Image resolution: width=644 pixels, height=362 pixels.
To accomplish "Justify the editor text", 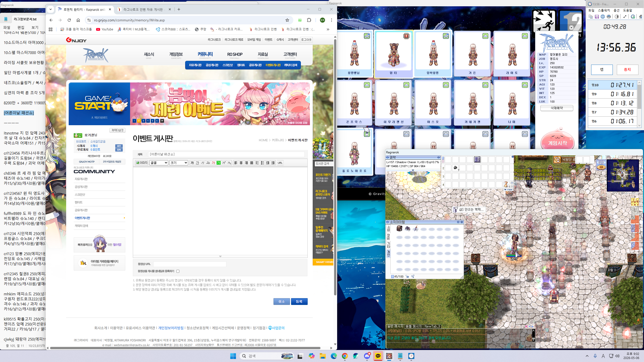I will (252, 163).
